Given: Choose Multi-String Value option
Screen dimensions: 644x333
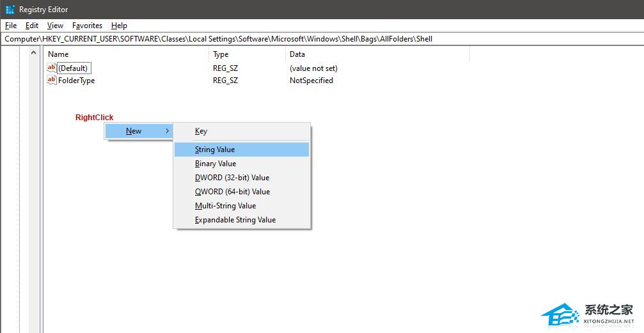Looking at the screenshot, I should (242, 205).
